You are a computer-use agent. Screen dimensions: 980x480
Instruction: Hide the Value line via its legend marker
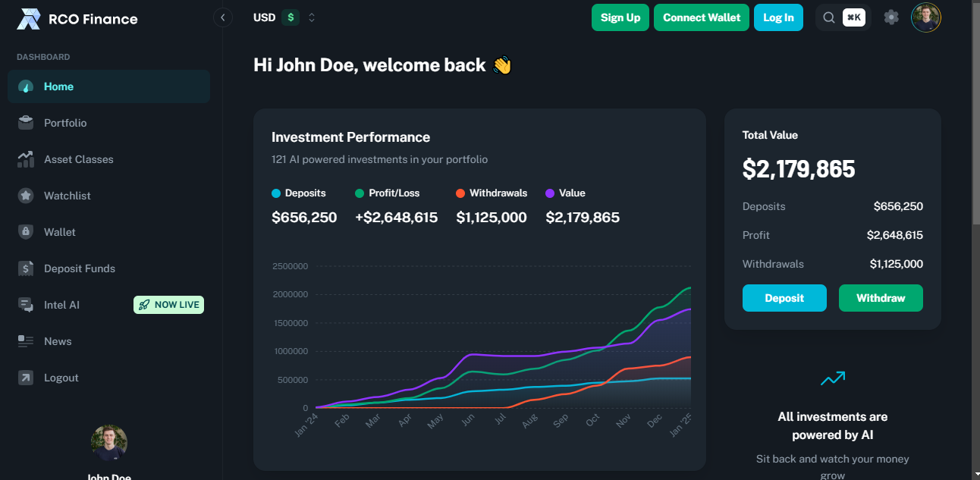[548, 193]
